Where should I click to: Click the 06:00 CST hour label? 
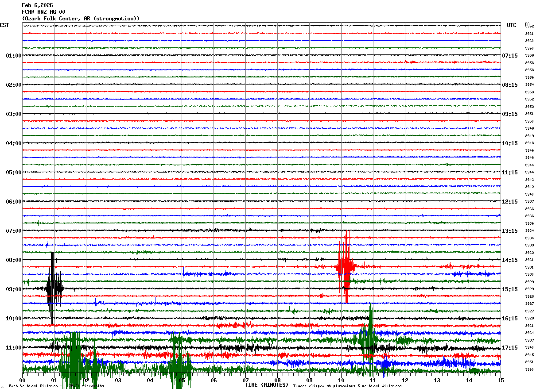coord(14,202)
